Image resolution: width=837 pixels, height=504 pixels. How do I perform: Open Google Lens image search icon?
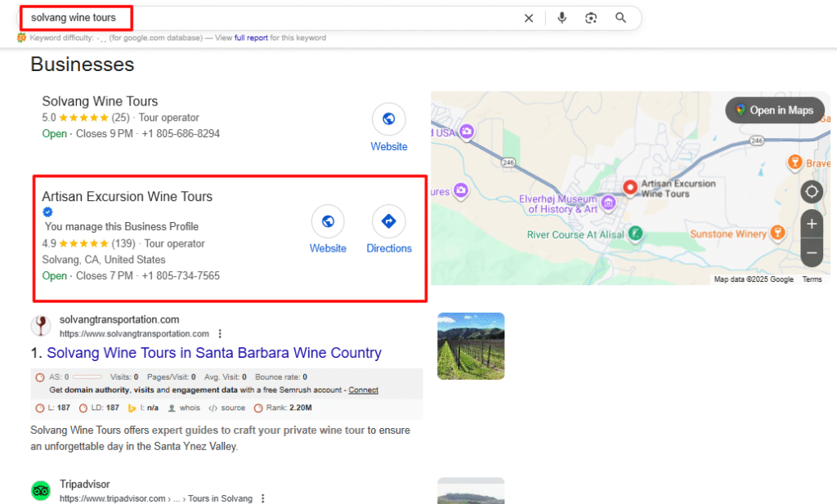coord(591,18)
